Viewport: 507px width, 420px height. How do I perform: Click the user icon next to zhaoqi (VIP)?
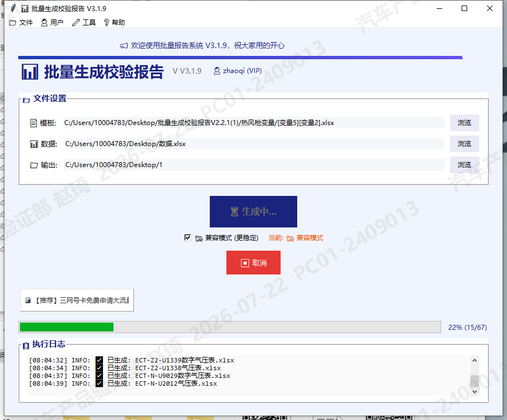[x=217, y=71]
